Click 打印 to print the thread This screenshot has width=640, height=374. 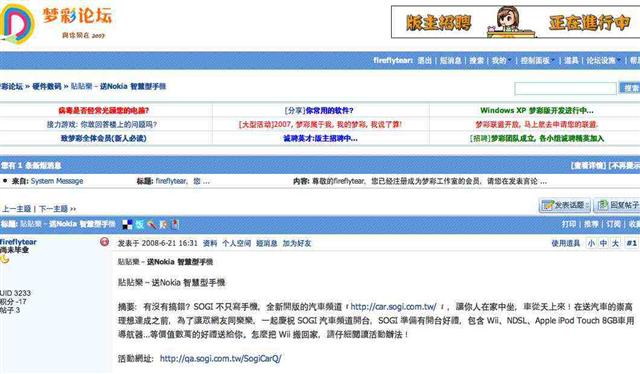pos(569,224)
